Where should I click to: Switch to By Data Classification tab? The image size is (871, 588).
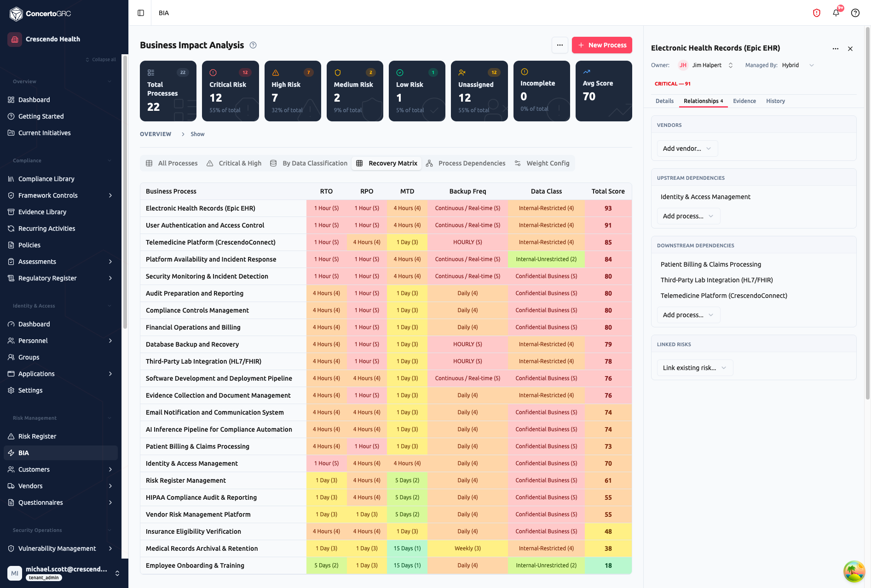tap(309, 163)
